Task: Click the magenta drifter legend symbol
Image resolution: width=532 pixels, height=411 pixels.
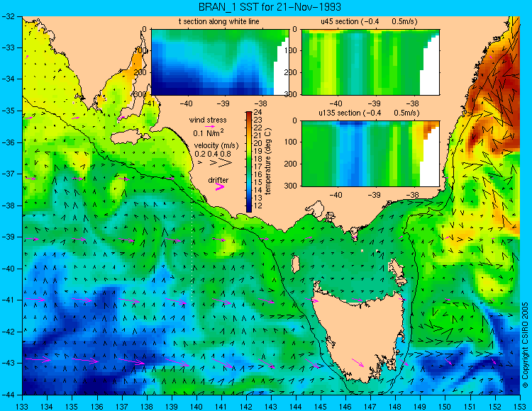Action: [220, 187]
